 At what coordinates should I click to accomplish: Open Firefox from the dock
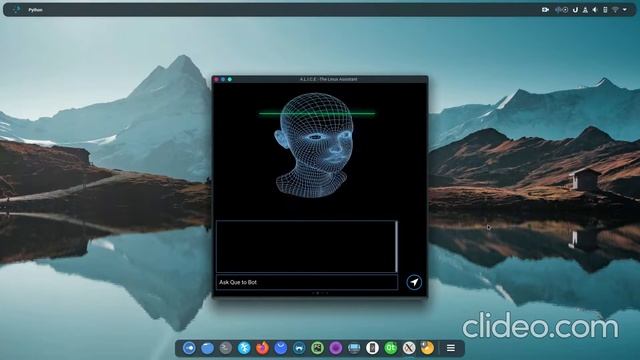point(262,348)
